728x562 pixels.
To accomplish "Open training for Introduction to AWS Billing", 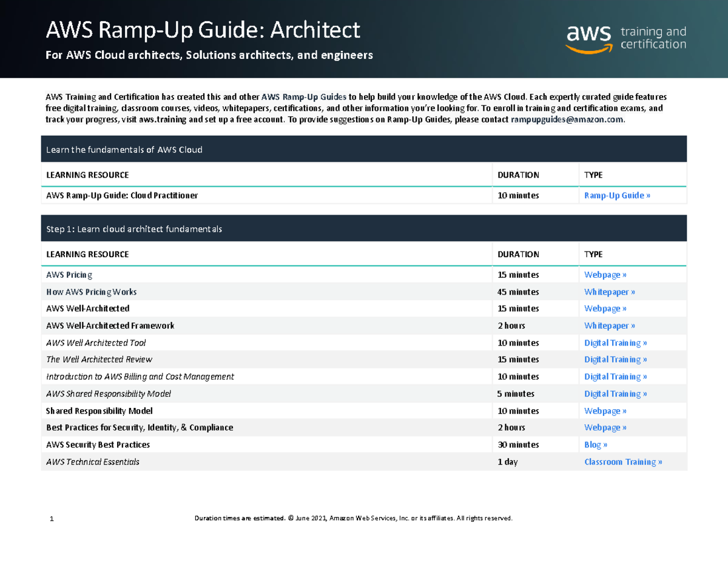I will pyautogui.click(x=615, y=376).
